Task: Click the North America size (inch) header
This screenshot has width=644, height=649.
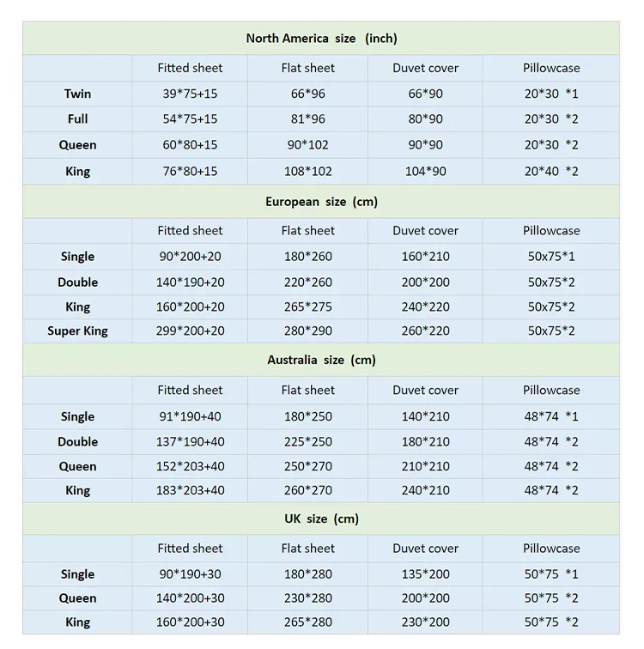Action: pyautogui.click(x=321, y=39)
